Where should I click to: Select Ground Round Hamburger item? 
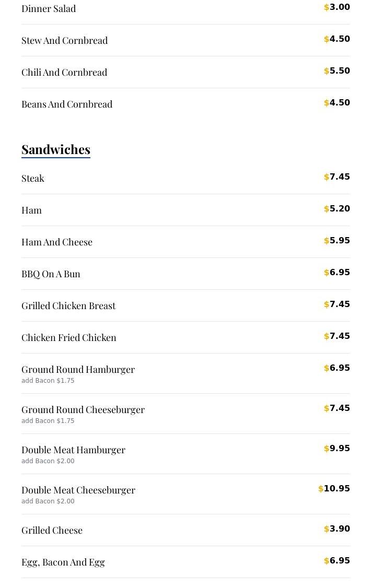[78, 370]
